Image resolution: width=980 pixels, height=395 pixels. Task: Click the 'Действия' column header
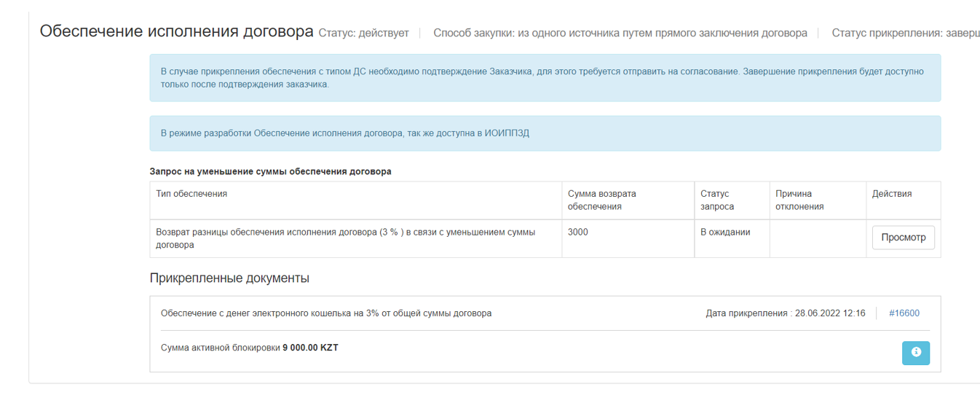[892, 194]
